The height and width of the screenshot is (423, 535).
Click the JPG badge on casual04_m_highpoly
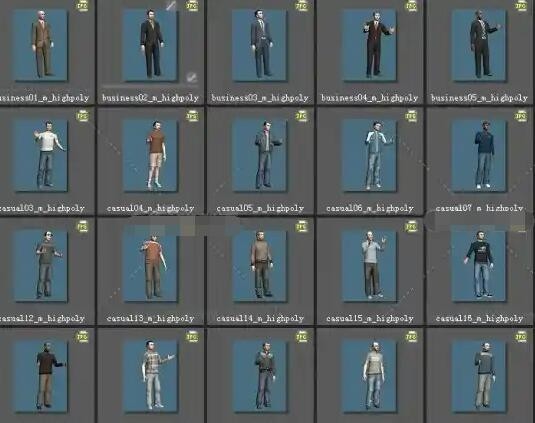(192, 116)
